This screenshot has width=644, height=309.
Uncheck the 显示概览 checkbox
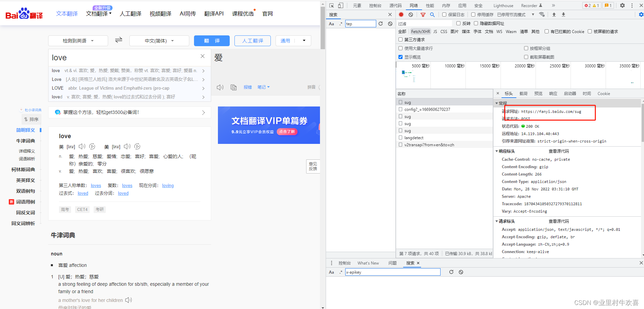click(400, 57)
